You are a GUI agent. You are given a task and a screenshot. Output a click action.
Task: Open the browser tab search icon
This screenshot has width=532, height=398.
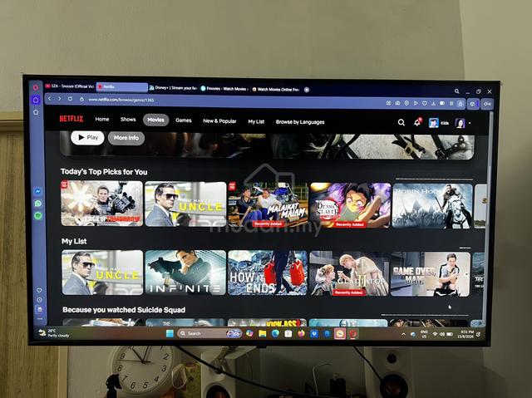(457, 91)
